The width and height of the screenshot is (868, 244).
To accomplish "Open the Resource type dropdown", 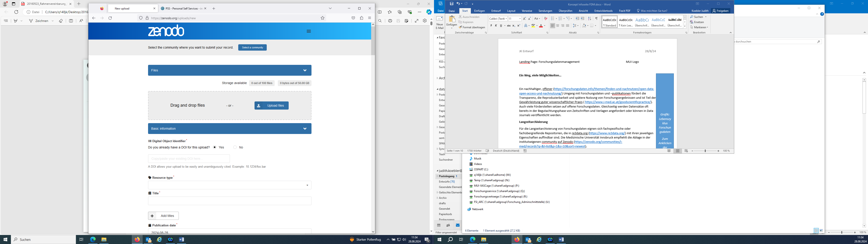I will click(x=229, y=185).
